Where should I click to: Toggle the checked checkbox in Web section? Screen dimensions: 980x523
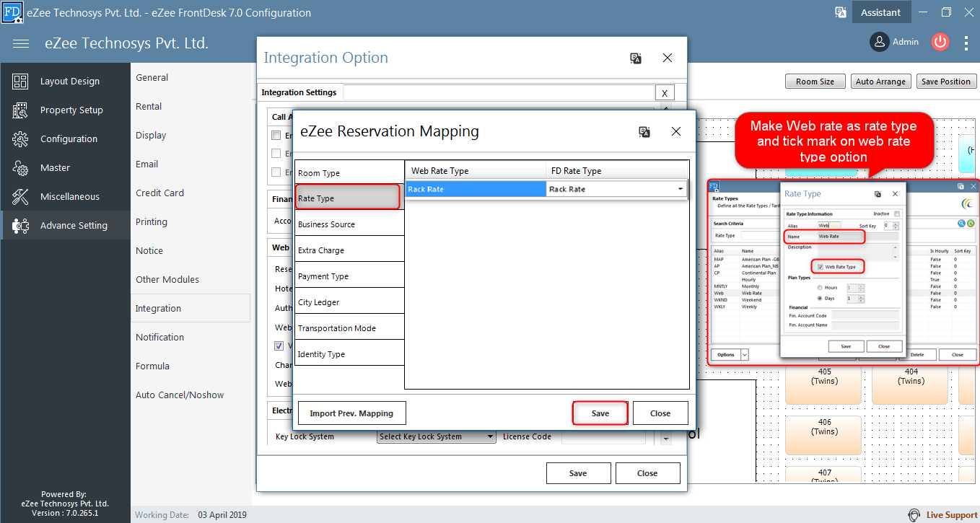pos(279,346)
